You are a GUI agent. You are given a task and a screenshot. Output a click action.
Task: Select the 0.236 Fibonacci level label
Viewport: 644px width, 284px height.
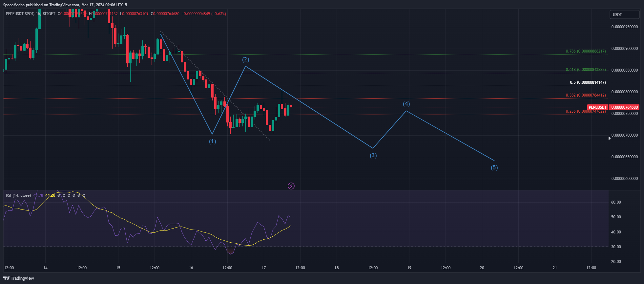586,111
